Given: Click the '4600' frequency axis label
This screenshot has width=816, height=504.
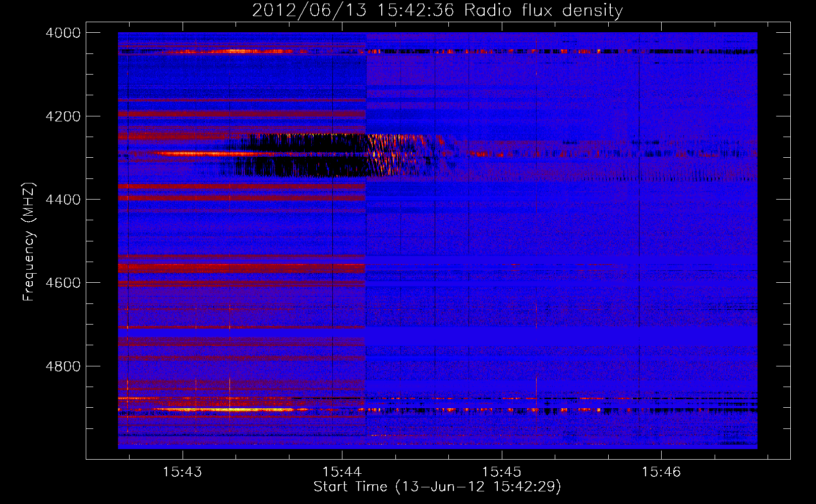Looking at the screenshot, I should (63, 283).
